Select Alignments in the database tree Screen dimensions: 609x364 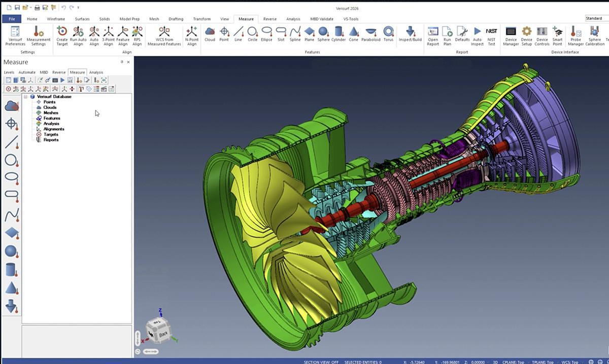(x=54, y=129)
